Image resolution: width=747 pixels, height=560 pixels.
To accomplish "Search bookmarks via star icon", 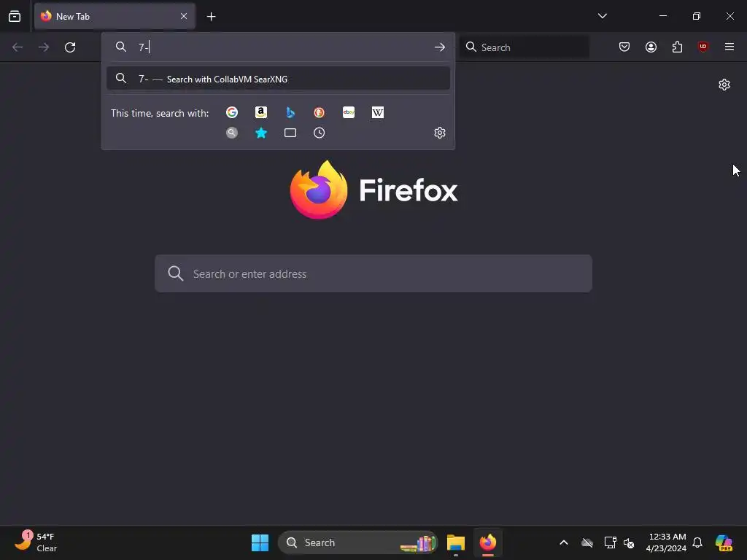I will point(261,133).
